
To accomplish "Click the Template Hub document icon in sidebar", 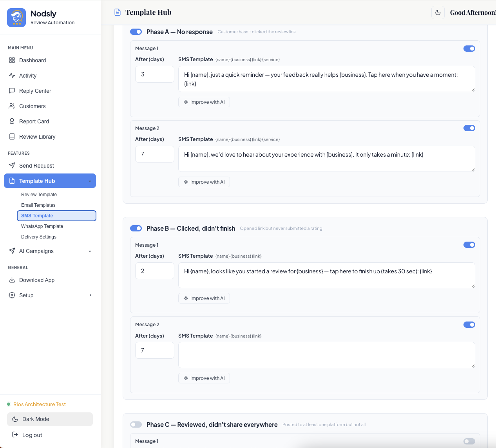I will [12, 181].
